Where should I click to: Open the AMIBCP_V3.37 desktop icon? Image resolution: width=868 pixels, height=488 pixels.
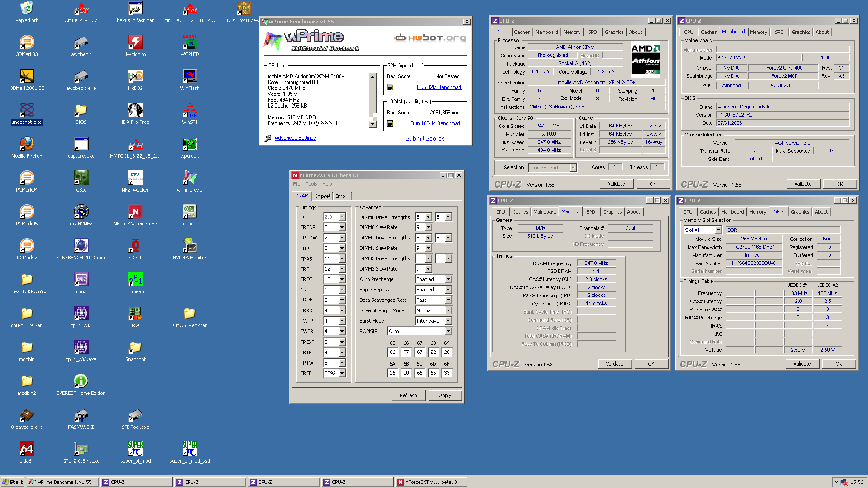click(x=81, y=12)
